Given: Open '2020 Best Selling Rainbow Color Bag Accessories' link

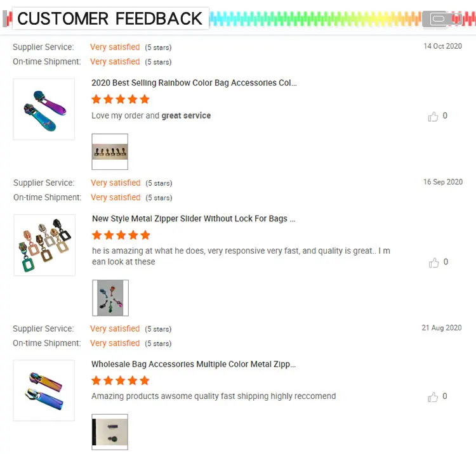Looking at the screenshot, I should click(x=194, y=83).
